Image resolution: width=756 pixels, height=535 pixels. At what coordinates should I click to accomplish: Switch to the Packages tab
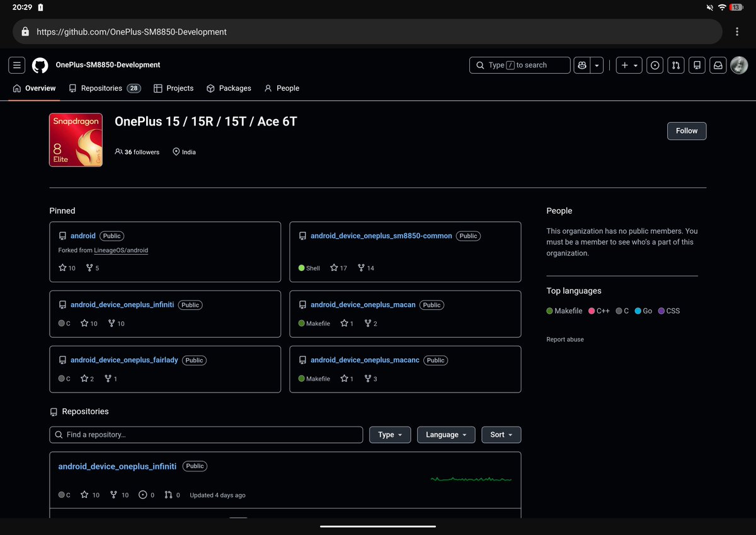coord(229,88)
